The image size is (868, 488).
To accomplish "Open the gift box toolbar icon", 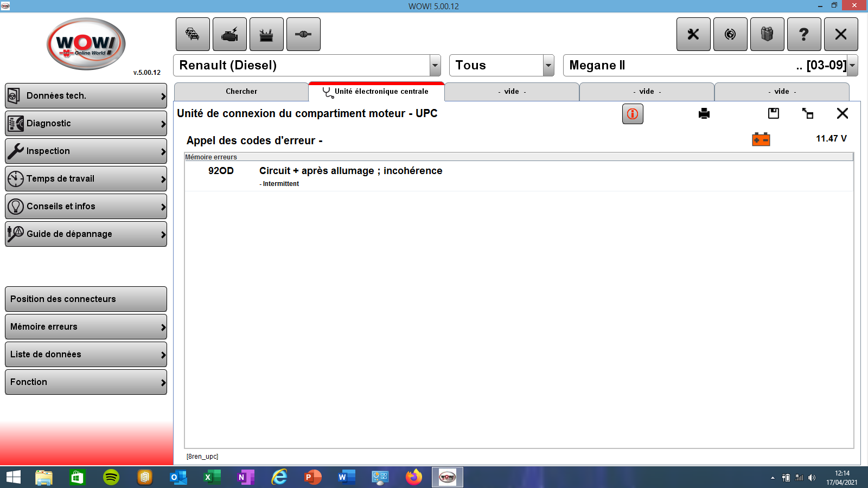I will (767, 34).
